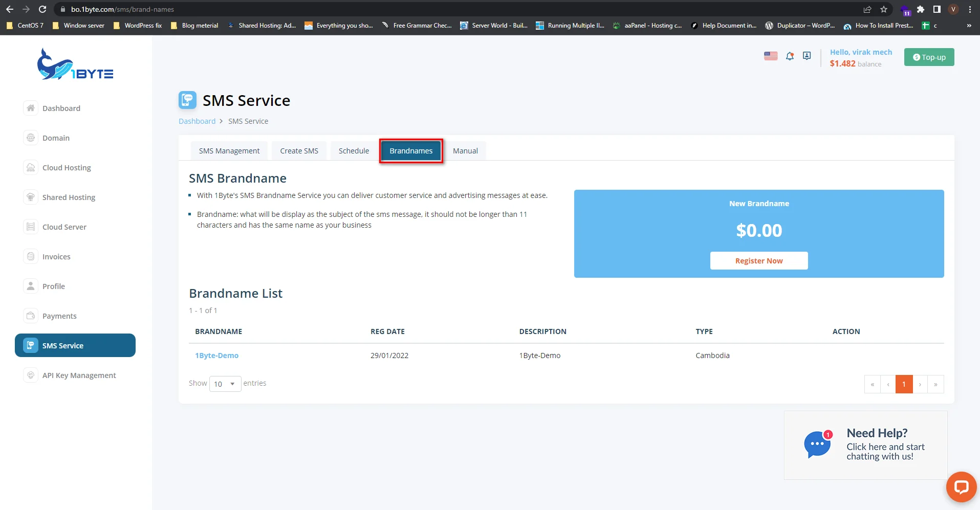Click the Cloud Server sidebar icon
The width and height of the screenshot is (980, 510).
(31, 227)
